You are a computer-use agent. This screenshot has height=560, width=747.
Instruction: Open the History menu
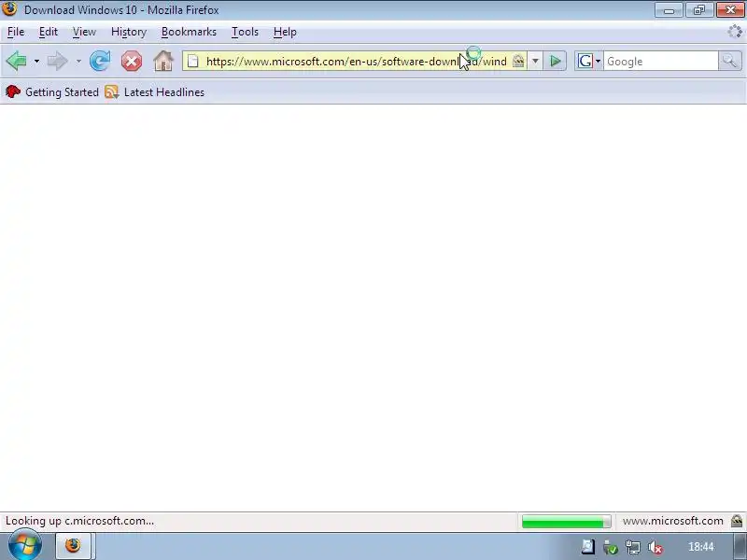tap(129, 32)
